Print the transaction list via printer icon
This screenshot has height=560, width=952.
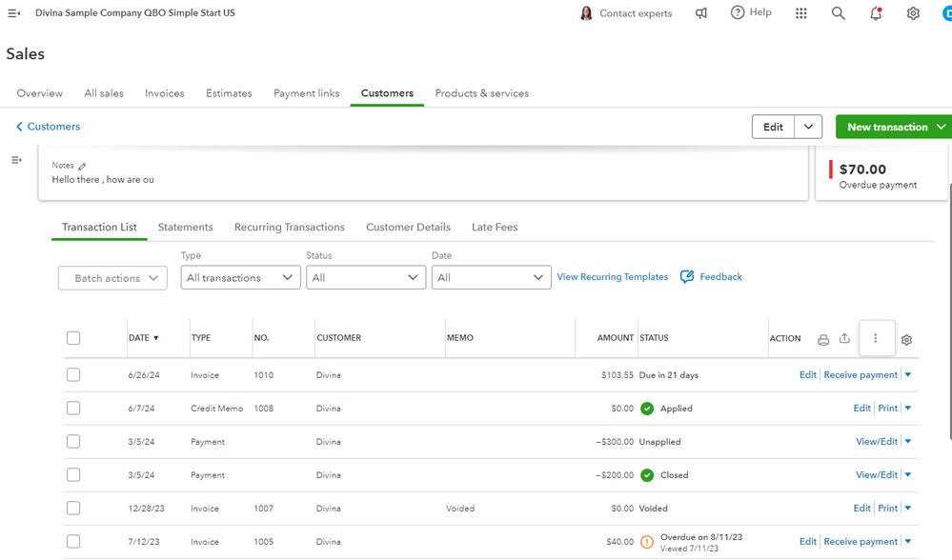(823, 339)
